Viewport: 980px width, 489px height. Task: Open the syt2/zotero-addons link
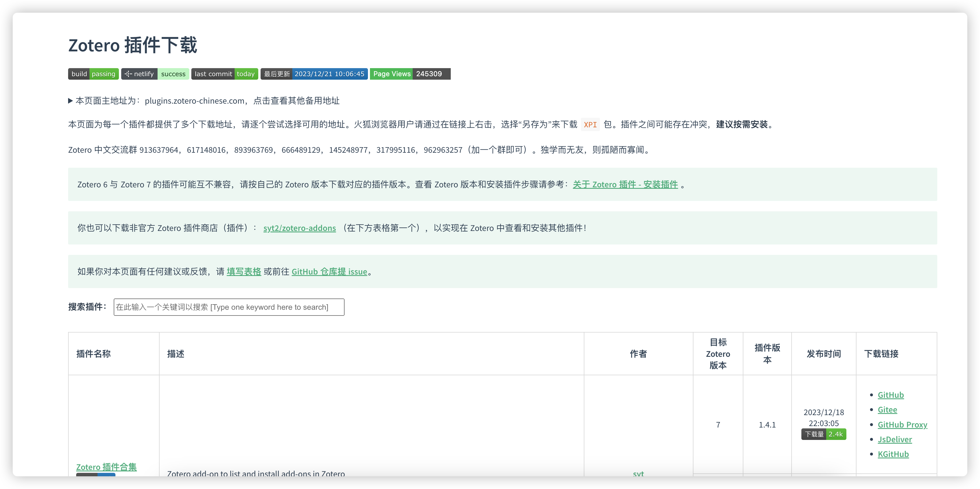300,228
